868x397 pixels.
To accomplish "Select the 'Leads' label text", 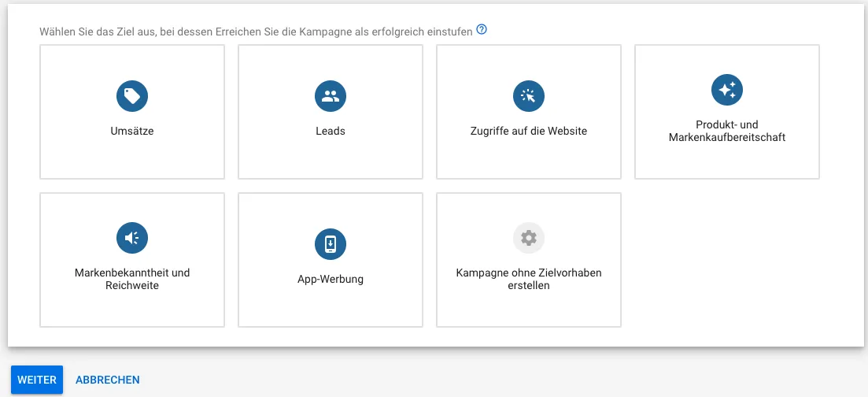I will [x=331, y=132].
